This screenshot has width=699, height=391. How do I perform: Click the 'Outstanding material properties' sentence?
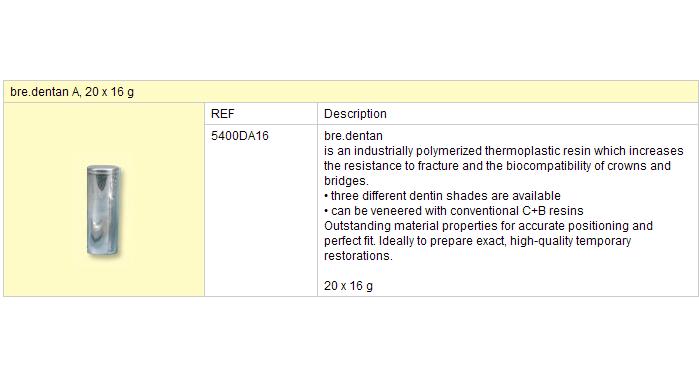(x=489, y=226)
